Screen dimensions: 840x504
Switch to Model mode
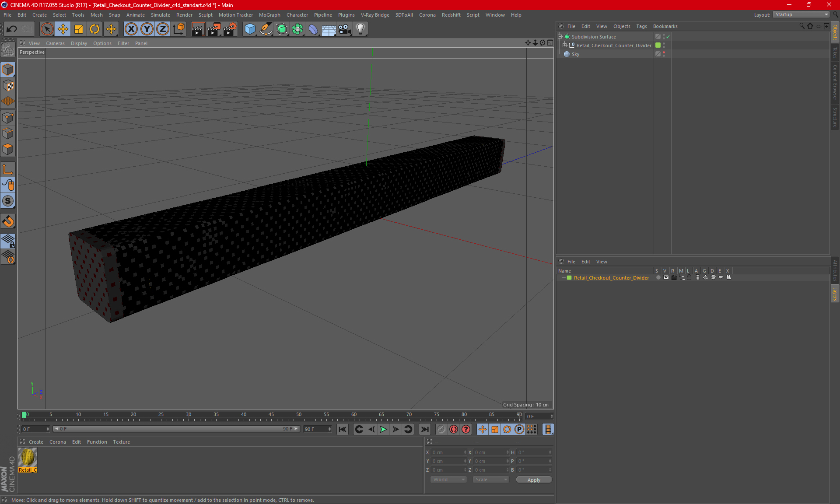pyautogui.click(x=8, y=70)
